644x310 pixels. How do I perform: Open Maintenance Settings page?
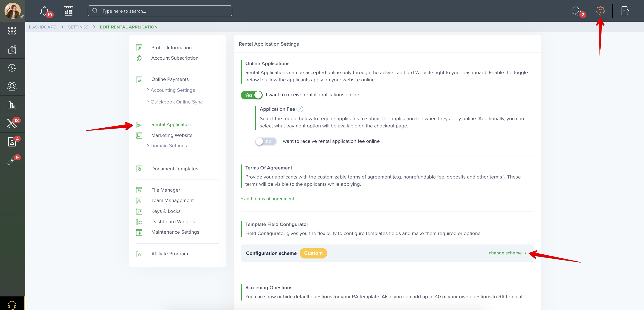pyautogui.click(x=175, y=232)
